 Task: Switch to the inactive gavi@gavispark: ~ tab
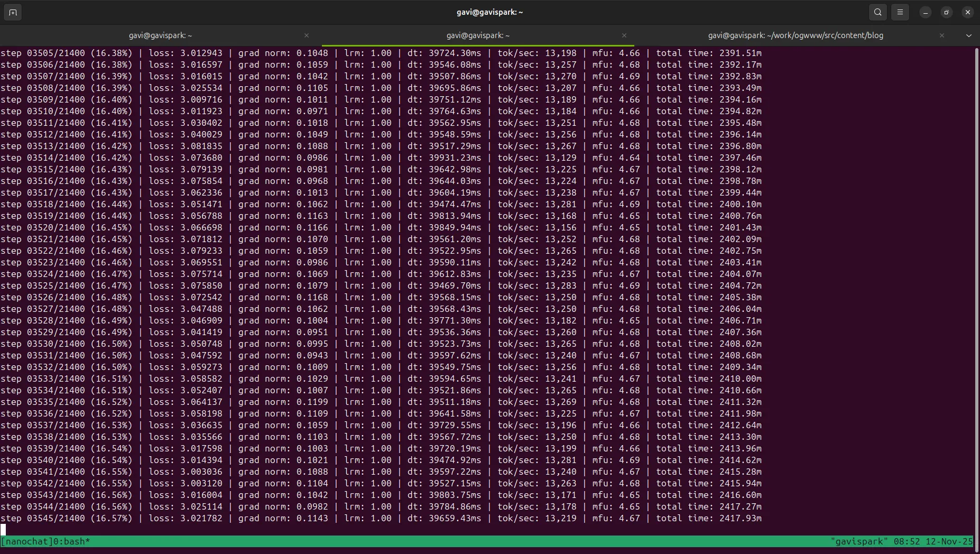[x=160, y=35]
